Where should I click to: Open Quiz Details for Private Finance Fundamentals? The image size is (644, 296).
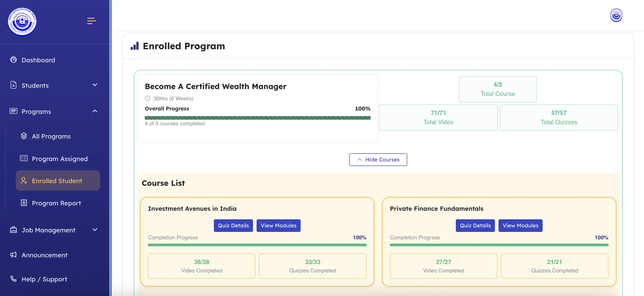475,226
